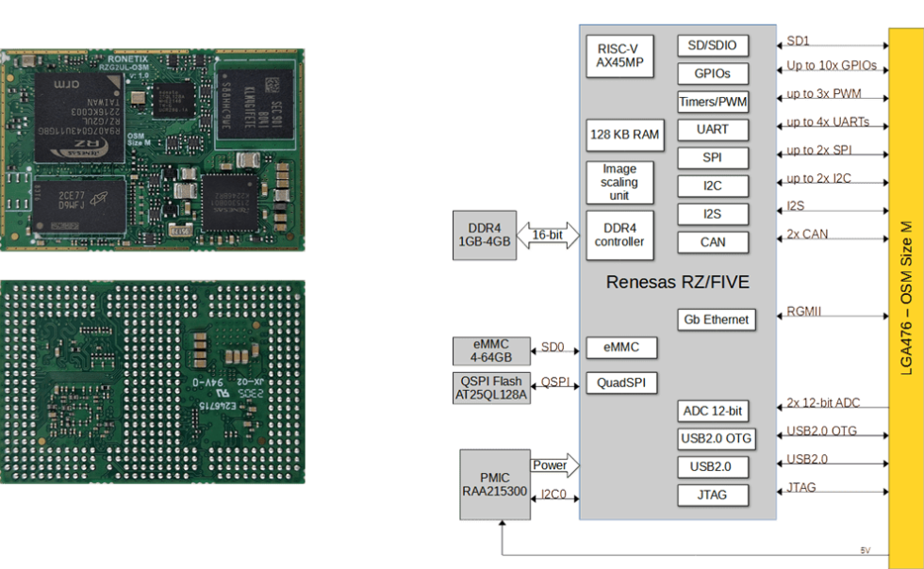Click the top-side photo of the RZG2UL-OSM module

point(153,150)
